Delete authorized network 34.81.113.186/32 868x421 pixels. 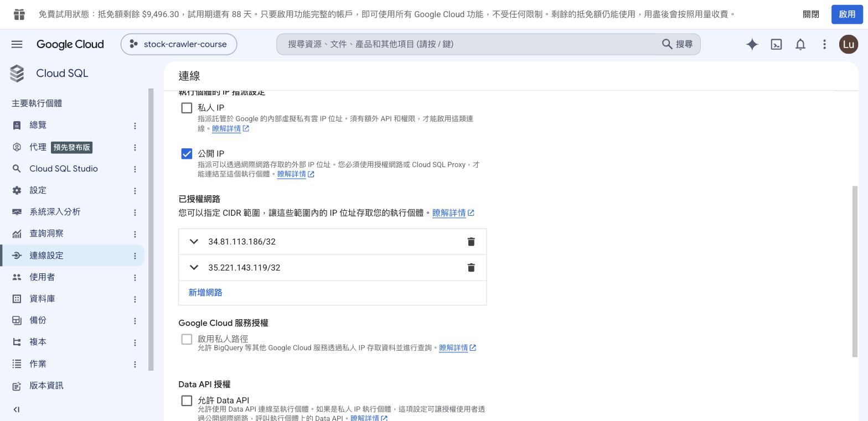pyautogui.click(x=471, y=242)
